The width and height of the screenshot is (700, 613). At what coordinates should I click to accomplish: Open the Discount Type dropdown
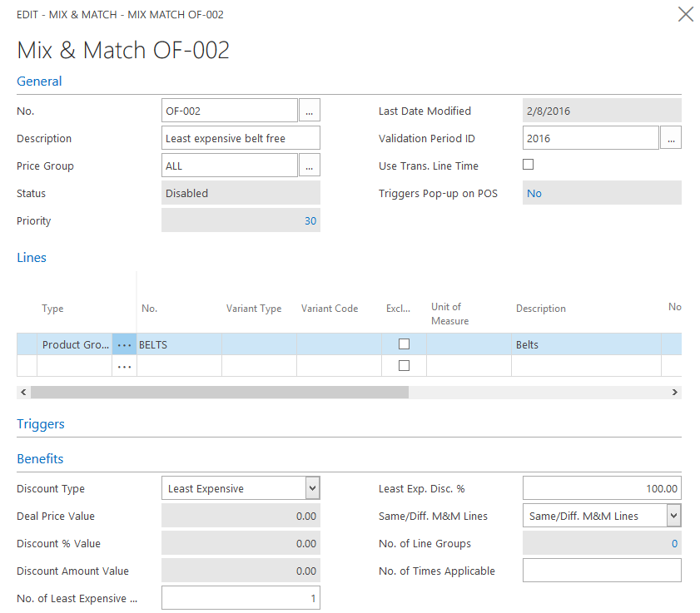311,489
